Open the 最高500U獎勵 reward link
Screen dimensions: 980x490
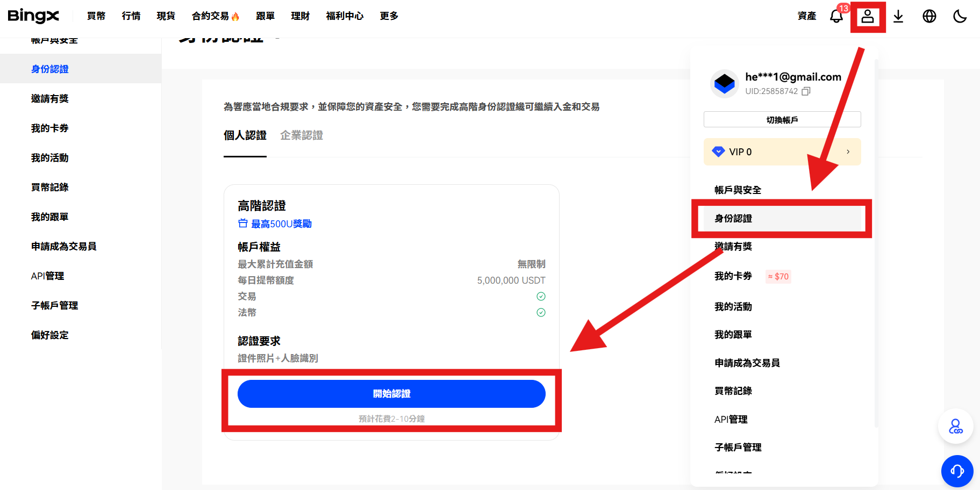(281, 224)
